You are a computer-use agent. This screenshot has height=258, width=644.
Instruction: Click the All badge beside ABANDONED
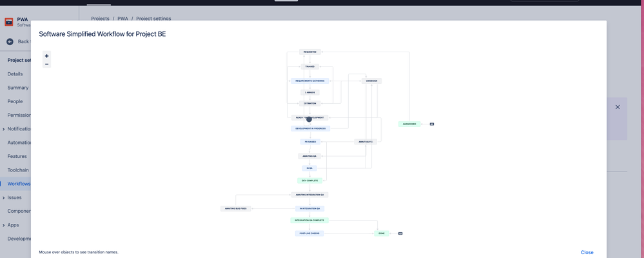coord(432,124)
